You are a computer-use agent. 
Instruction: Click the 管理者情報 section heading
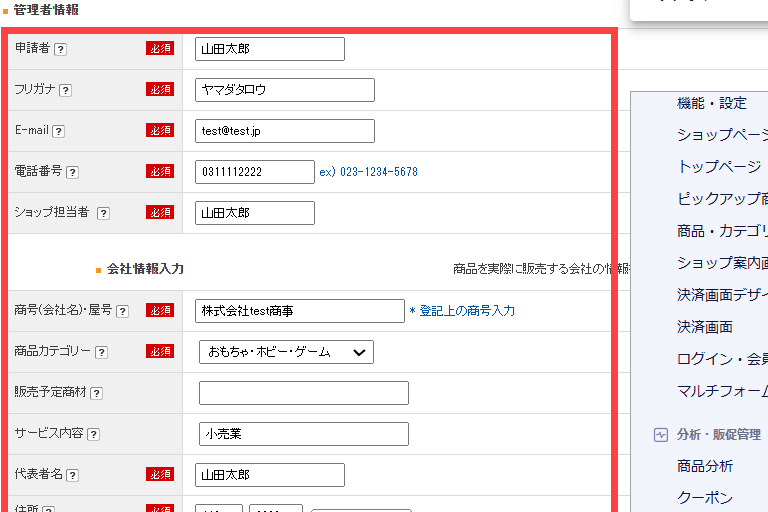(46, 10)
